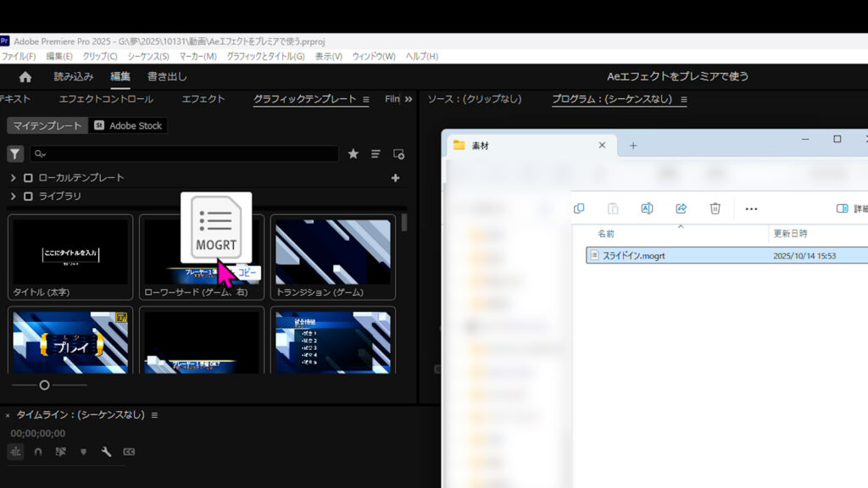Check the ライブラリ checkbox
Viewport: 868px width, 488px height.
pyautogui.click(x=28, y=197)
